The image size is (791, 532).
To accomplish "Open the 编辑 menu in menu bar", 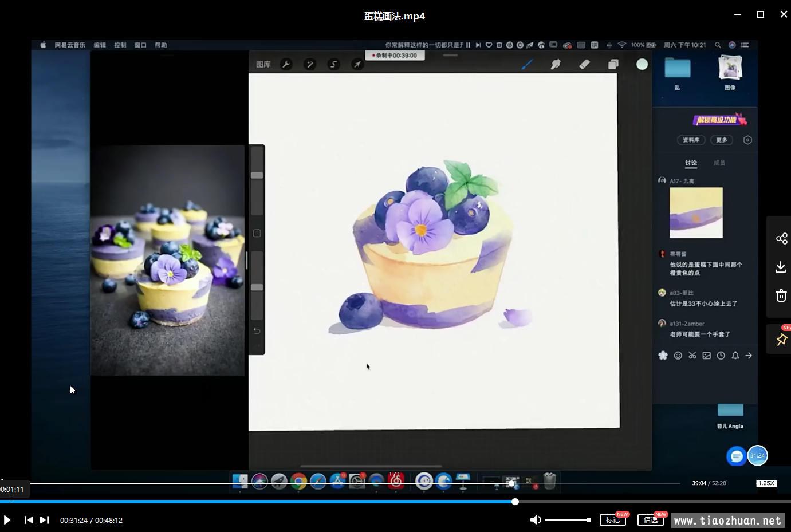I will pyautogui.click(x=100, y=45).
